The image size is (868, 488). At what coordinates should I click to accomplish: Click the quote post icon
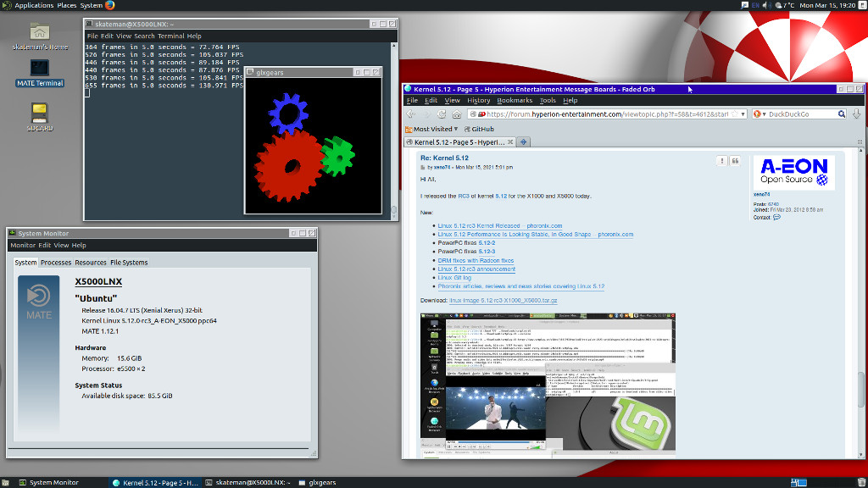(x=735, y=161)
